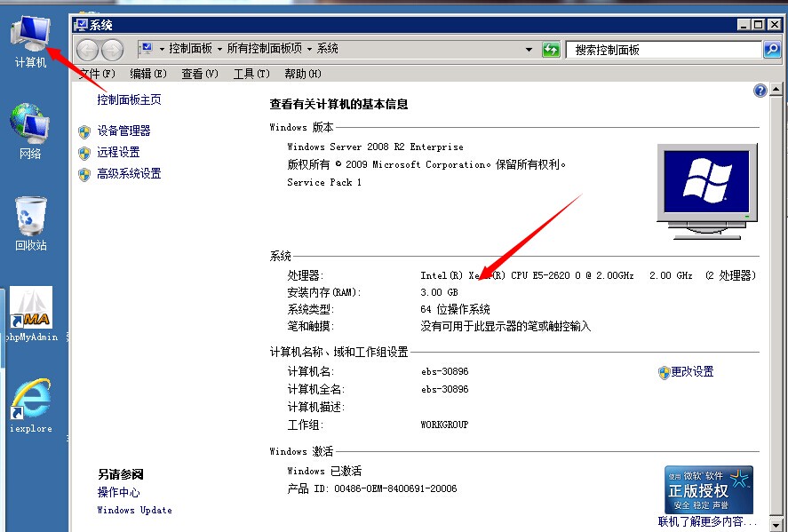The width and height of the screenshot is (788, 532).
Task: Click the ebs-30896 value beside 计算机全名
Action: click(x=445, y=389)
